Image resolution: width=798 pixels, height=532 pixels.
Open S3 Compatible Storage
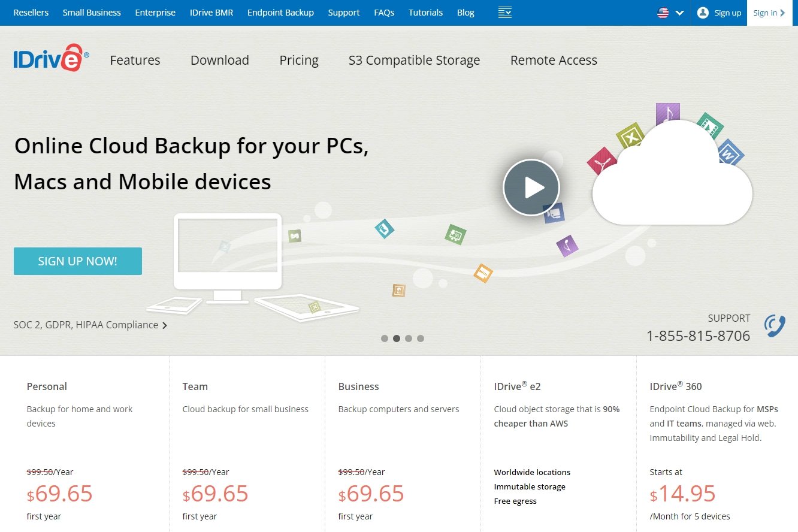pyautogui.click(x=415, y=61)
